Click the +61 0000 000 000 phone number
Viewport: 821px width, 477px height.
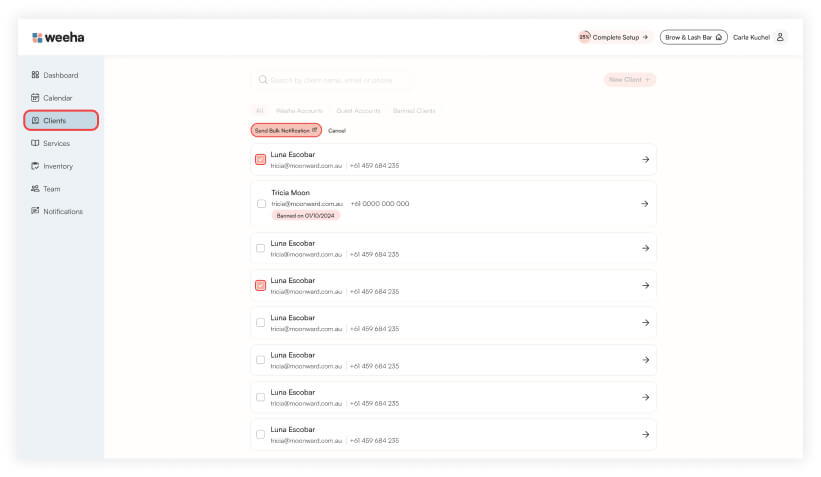[380, 204]
